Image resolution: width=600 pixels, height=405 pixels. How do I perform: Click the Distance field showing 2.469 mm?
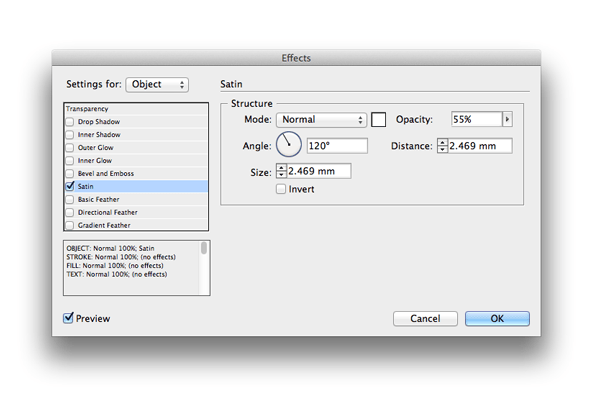point(480,146)
